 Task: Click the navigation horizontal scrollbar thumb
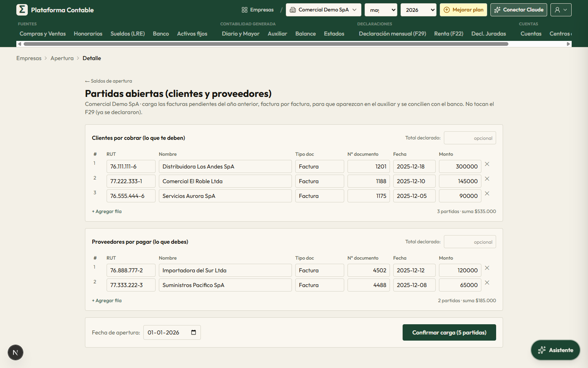(x=266, y=44)
